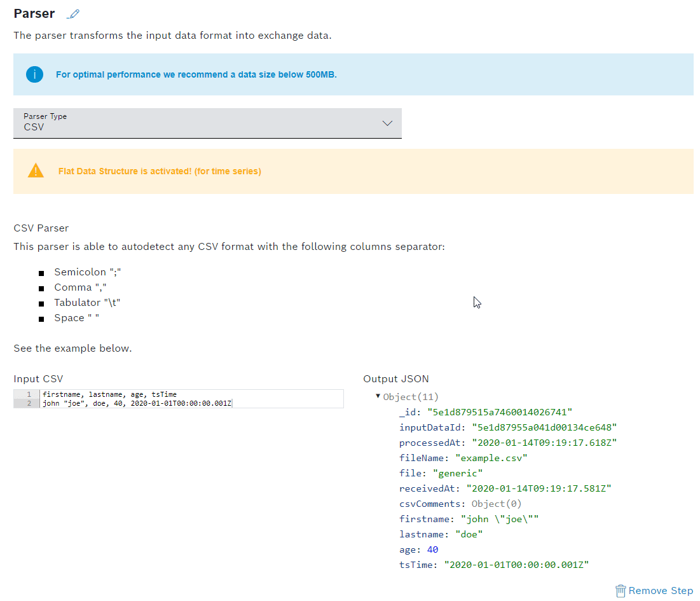Collapse the Object(11) JSON tree node
Image resolution: width=700 pixels, height=601 pixels.
point(378,396)
